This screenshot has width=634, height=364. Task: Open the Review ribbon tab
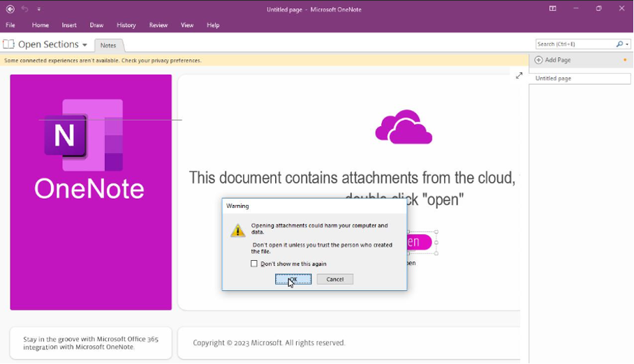pyautogui.click(x=158, y=25)
